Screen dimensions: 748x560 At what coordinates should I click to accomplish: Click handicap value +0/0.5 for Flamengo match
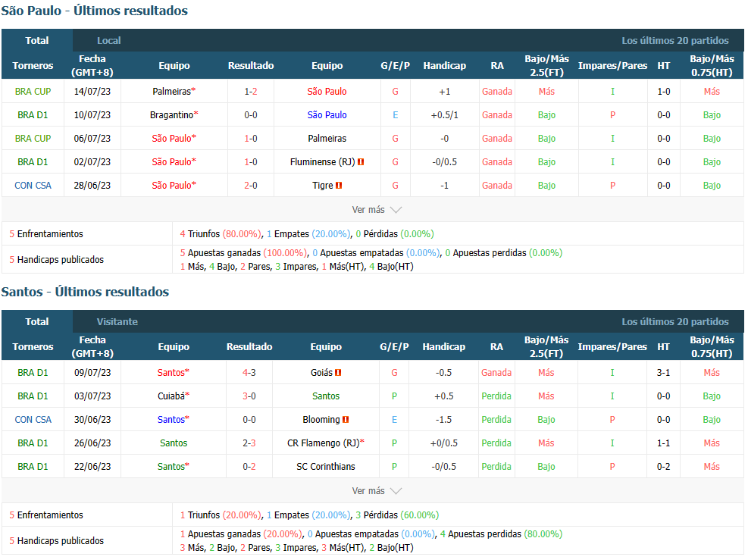tap(443, 443)
